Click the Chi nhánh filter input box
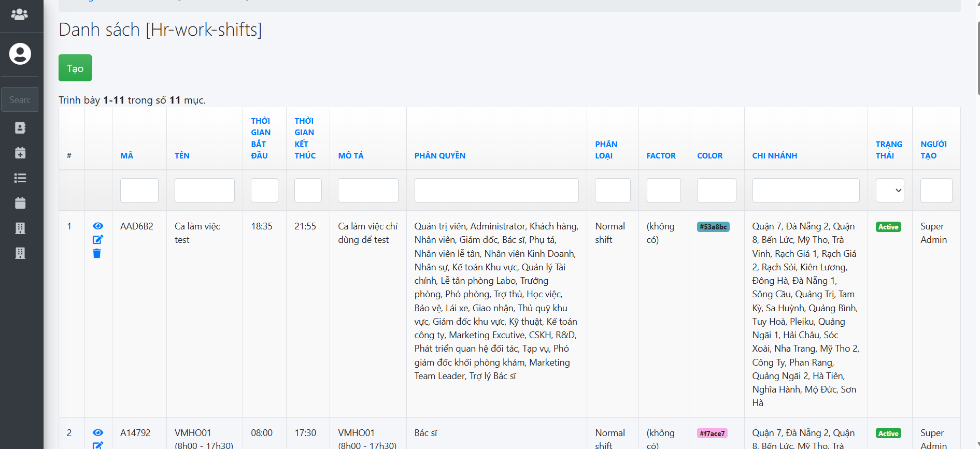 (x=805, y=190)
